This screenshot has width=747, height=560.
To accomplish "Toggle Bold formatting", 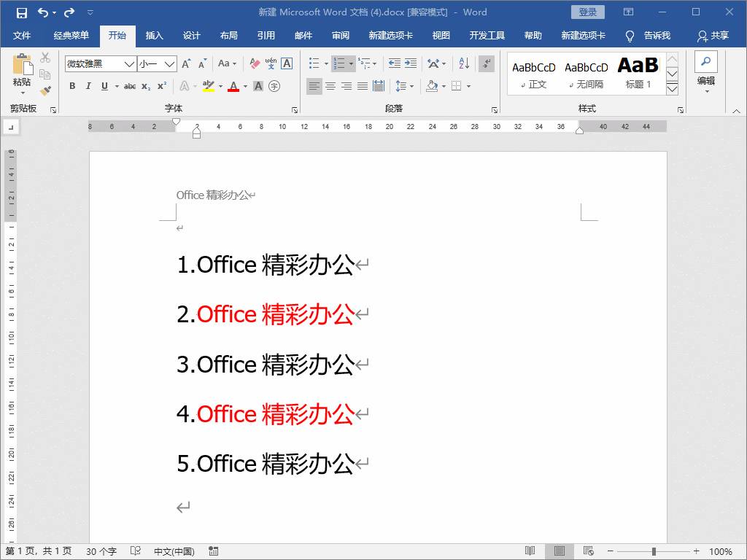I will pyautogui.click(x=72, y=86).
